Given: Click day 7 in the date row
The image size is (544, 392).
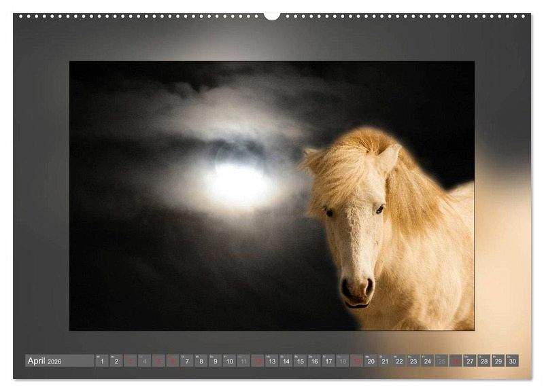Looking at the screenshot, I should [187, 361].
